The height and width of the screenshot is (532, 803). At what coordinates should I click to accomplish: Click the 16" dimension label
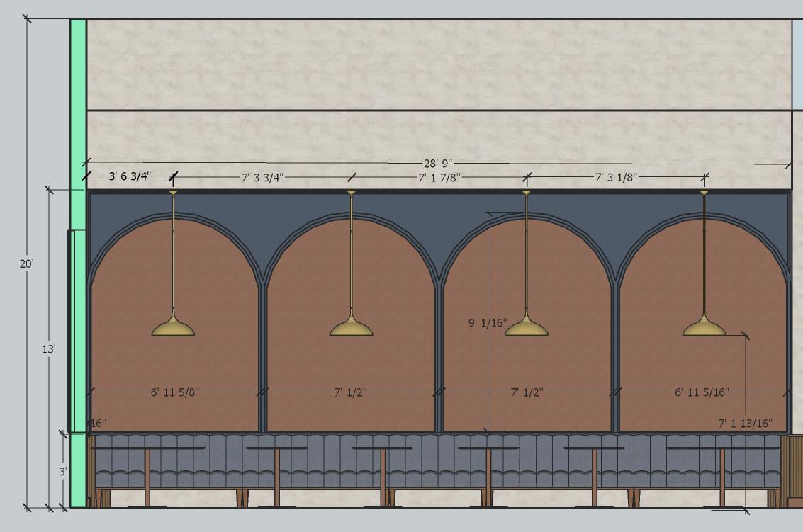[98, 424]
